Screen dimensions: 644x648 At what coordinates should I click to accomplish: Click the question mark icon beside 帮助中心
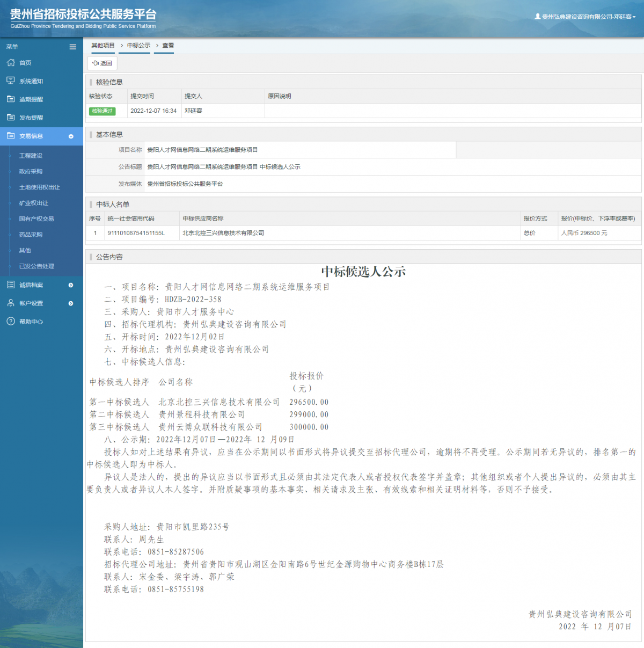coord(11,321)
